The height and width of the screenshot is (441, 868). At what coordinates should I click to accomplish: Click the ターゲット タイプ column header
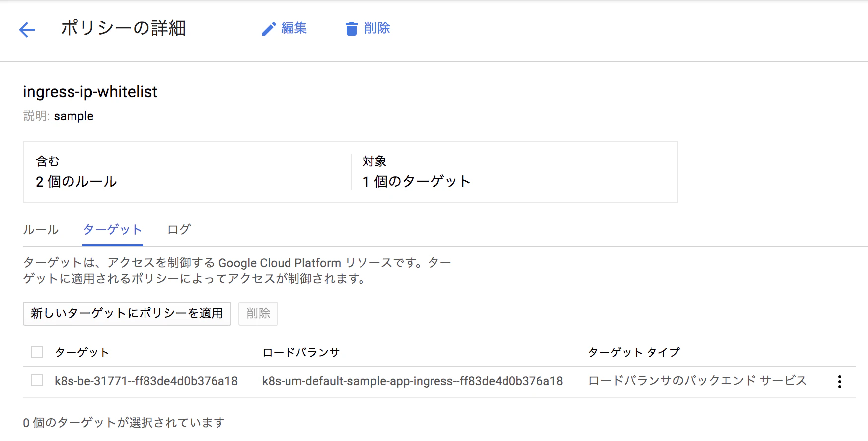pyautogui.click(x=634, y=352)
